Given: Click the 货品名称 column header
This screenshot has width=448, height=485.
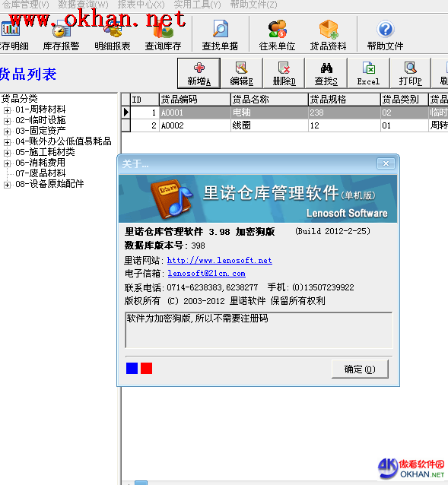Looking at the screenshot, I should coord(269,100).
